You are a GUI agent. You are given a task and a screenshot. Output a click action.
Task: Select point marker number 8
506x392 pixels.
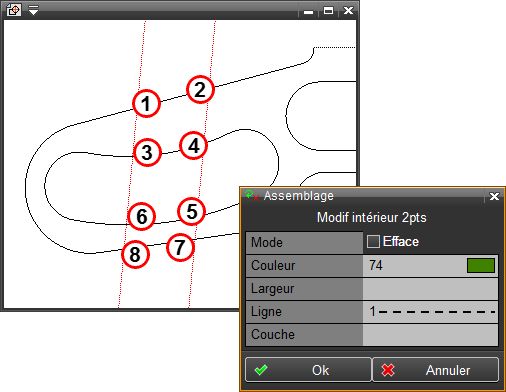[135, 254]
